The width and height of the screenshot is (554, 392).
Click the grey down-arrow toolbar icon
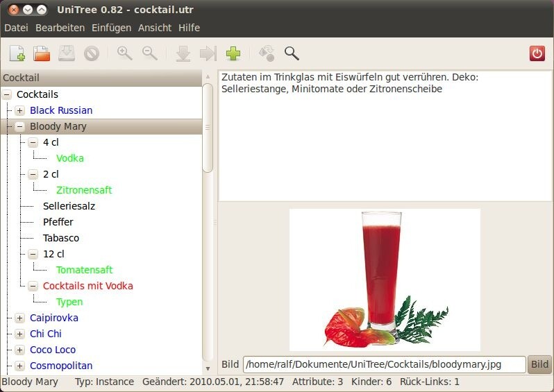(183, 53)
